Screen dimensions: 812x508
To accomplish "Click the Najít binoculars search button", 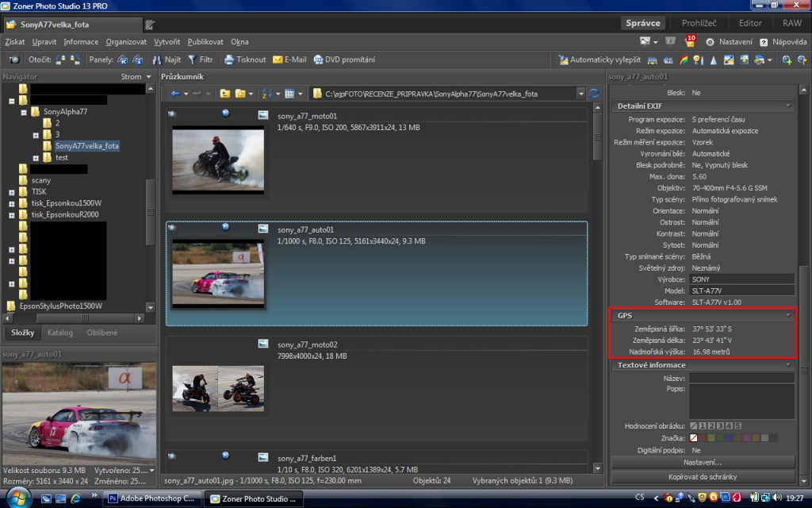I will tap(167, 60).
